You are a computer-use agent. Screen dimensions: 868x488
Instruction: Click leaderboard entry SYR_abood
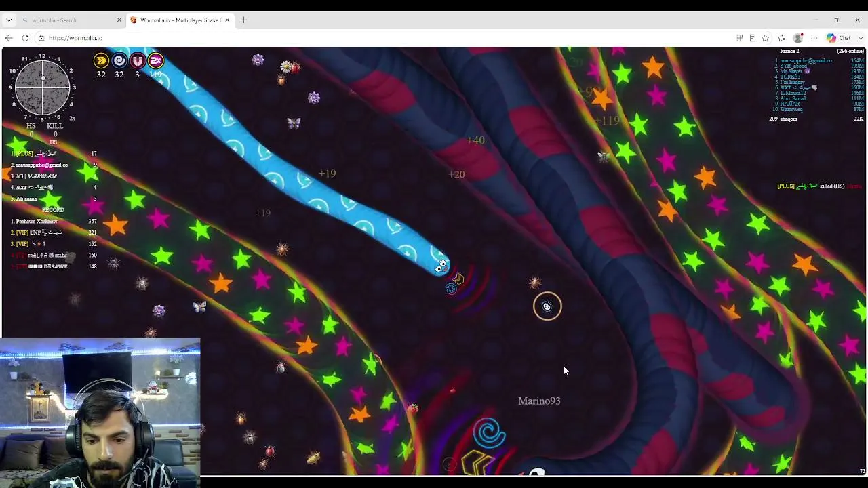click(x=793, y=66)
